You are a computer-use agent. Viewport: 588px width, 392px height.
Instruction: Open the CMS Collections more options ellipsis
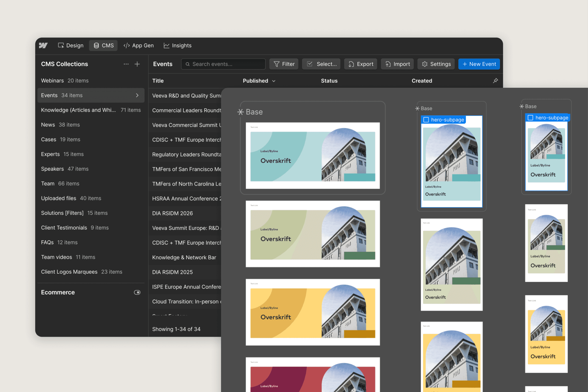click(126, 64)
